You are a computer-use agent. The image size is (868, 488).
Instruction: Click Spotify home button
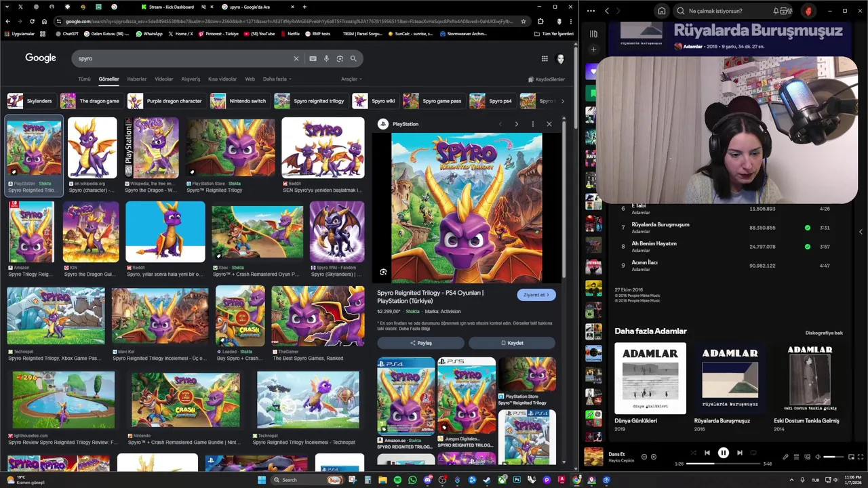(x=662, y=11)
